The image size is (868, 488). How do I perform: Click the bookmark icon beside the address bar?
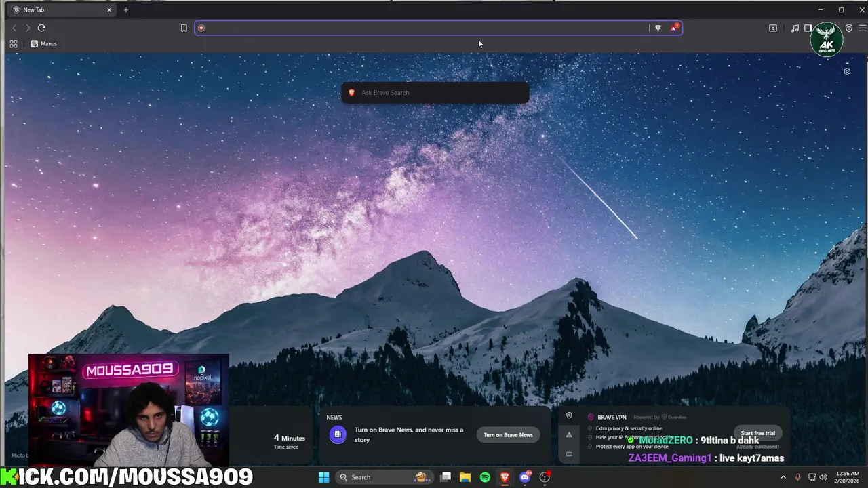tap(184, 28)
